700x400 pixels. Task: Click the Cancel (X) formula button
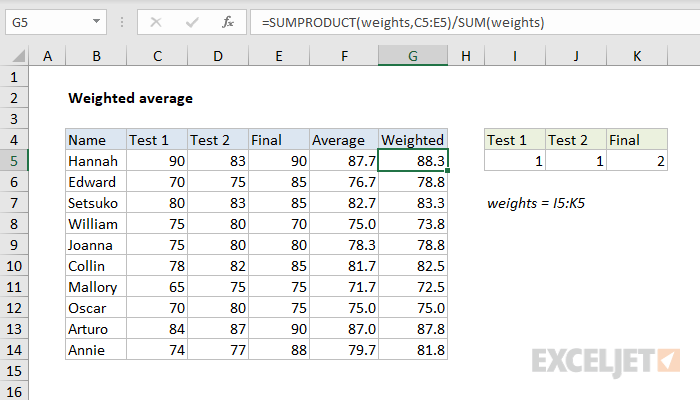156,22
